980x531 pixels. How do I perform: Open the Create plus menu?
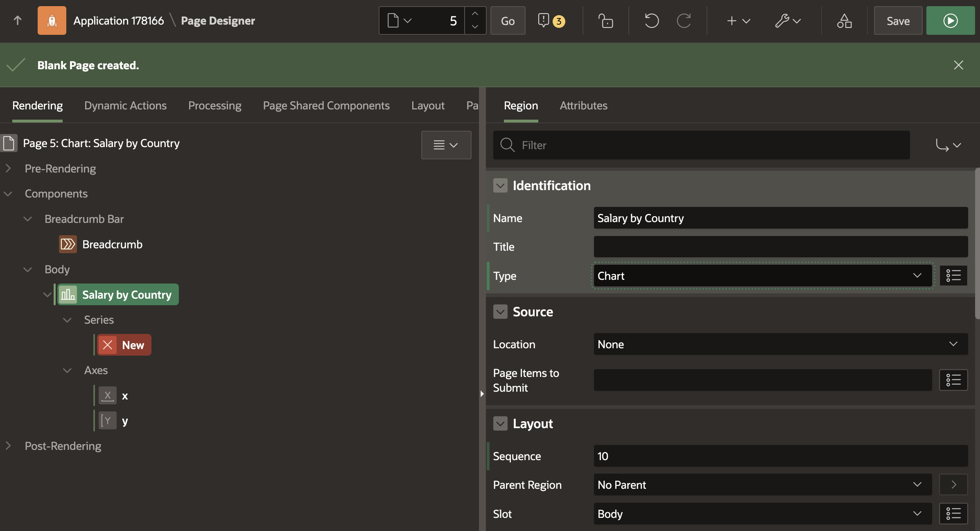point(738,20)
